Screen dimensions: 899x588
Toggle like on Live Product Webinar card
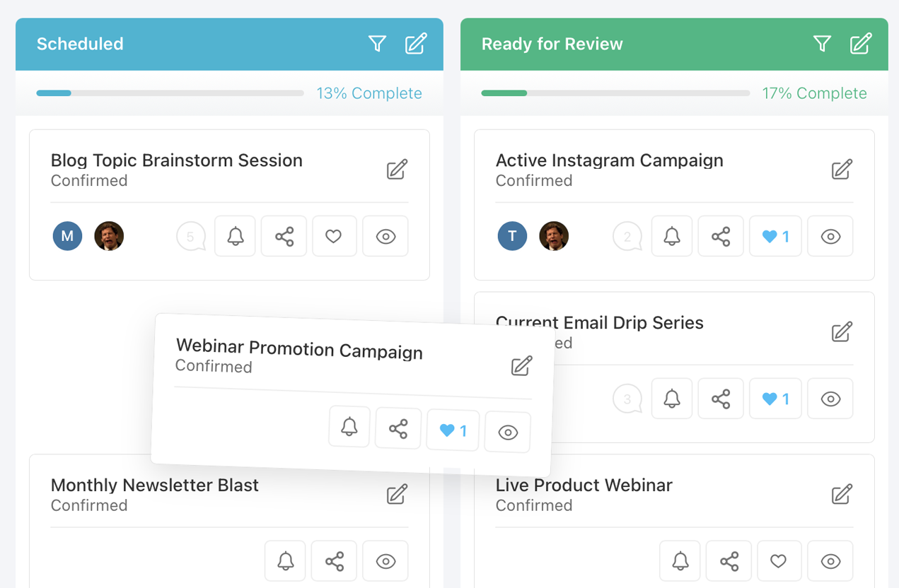779,561
